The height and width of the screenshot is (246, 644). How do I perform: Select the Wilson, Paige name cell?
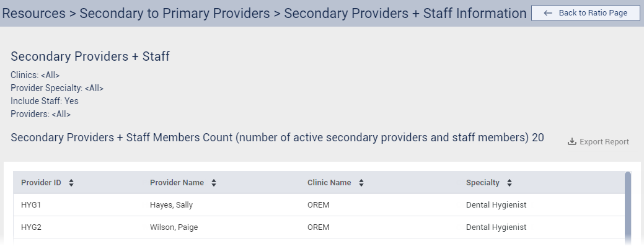coord(174,227)
